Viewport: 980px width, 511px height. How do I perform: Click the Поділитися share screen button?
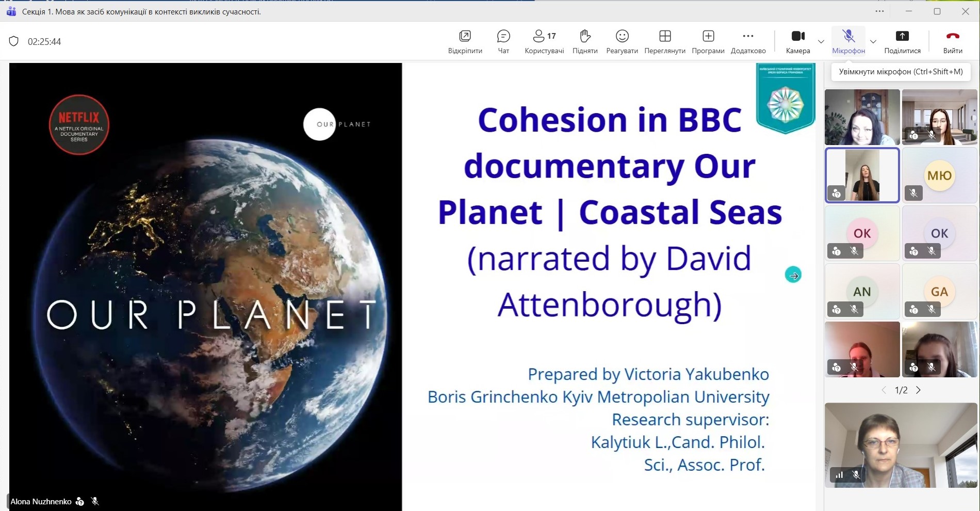point(902,41)
